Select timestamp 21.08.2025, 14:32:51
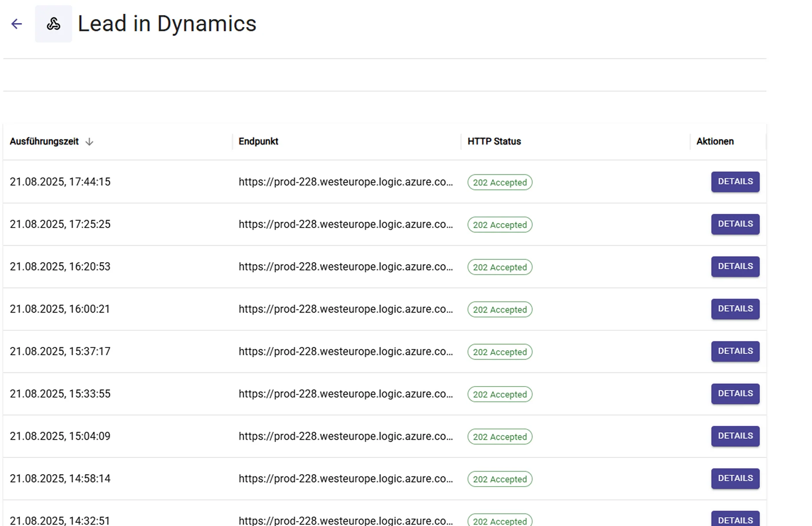 tap(60, 521)
